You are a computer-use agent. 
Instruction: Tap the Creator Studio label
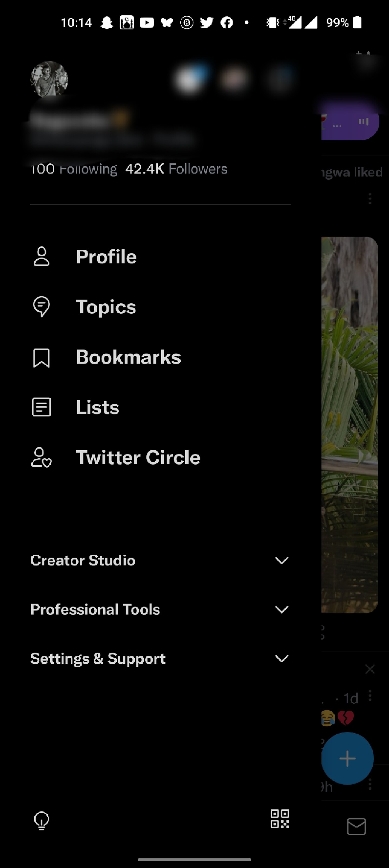(83, 560)
